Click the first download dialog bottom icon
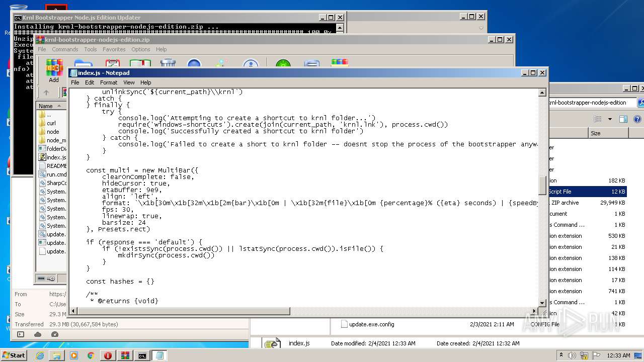Screen dimensions: 644x362 [x=21, y=334]
